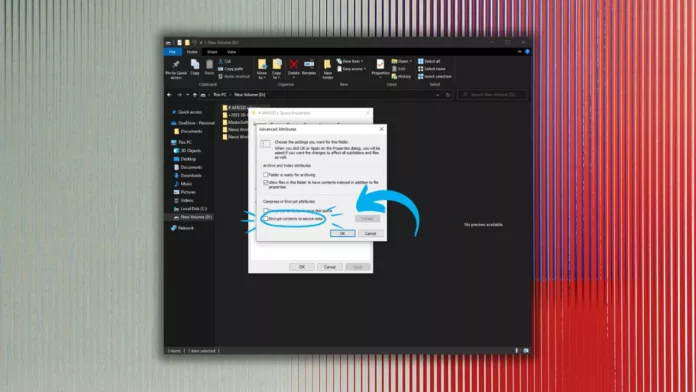Click OK in Advanced Attributes dialog
The width and height of the screenshot is (696, 392).
coord(342,234)
